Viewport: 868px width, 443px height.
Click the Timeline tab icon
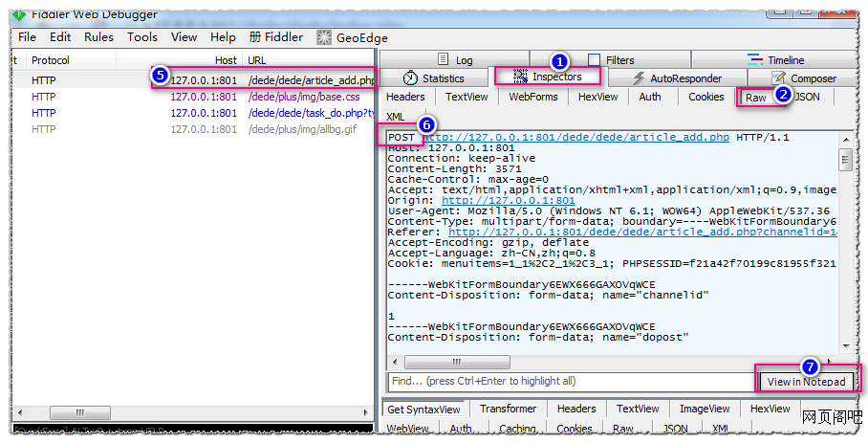[x=755, y=59]
